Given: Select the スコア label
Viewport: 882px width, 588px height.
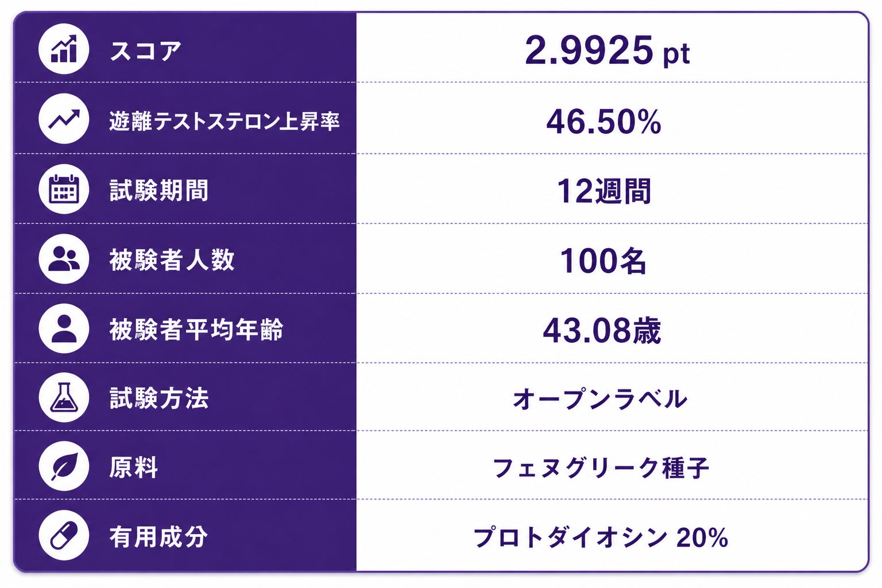Looking at the screenshot, I should pyautogui.click(x=146, y=51).
